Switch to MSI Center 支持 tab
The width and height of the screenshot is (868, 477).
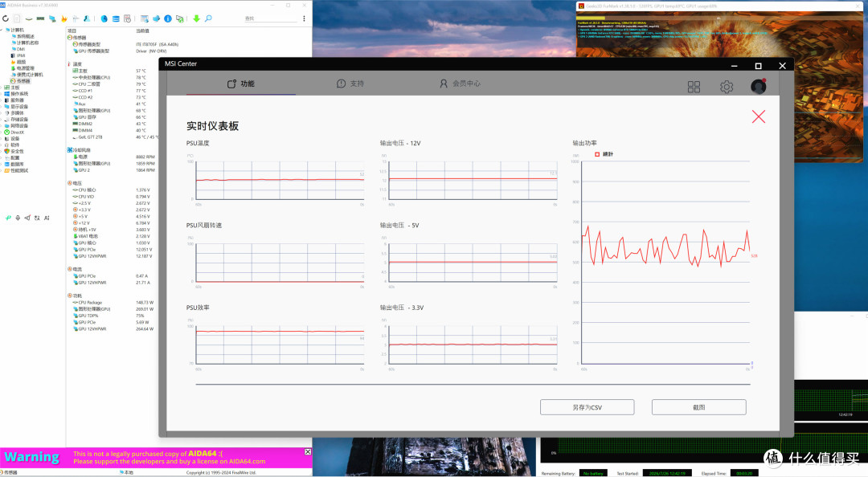pos(350,84)
